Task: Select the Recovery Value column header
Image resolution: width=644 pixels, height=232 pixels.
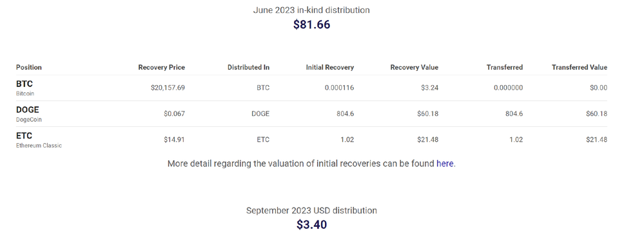Action: click(x=414, y=67)
